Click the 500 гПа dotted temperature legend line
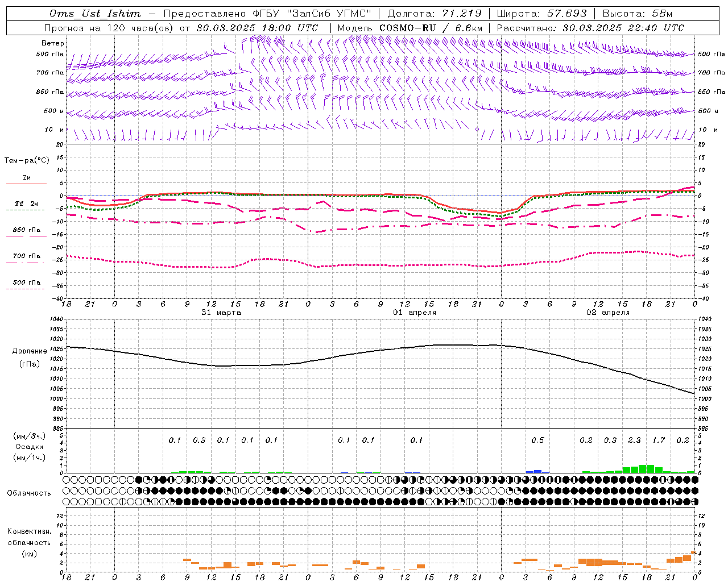Screen dimensions: 728x582 coord(25,289)
